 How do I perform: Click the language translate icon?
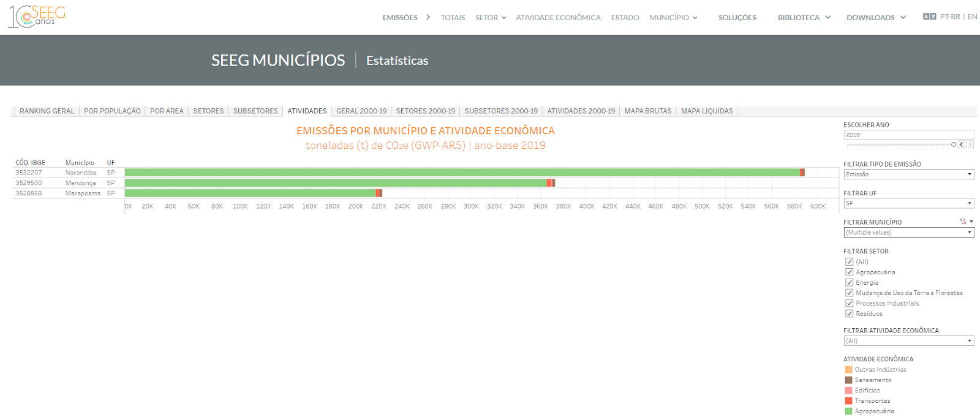click(x=929, y=17)
